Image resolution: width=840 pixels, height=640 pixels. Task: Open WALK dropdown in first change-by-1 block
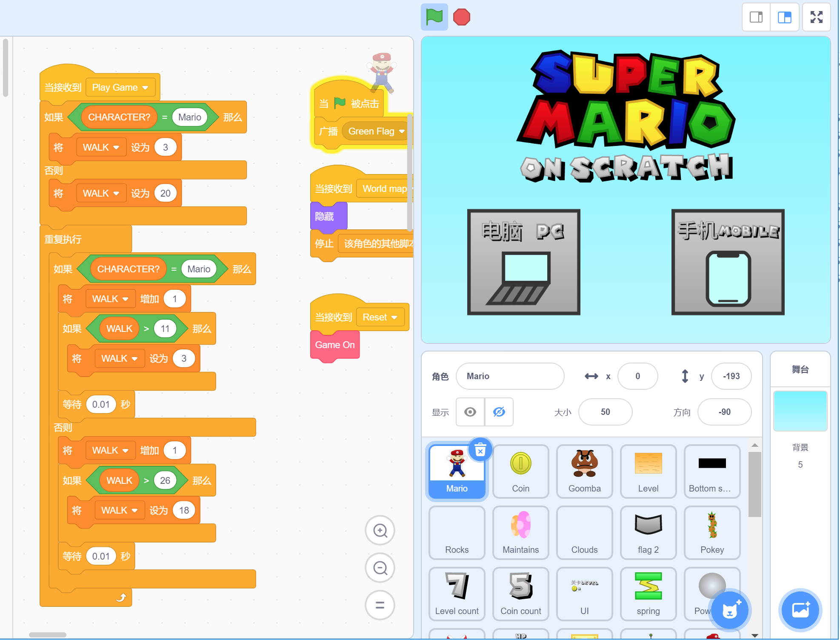point(111,299)
